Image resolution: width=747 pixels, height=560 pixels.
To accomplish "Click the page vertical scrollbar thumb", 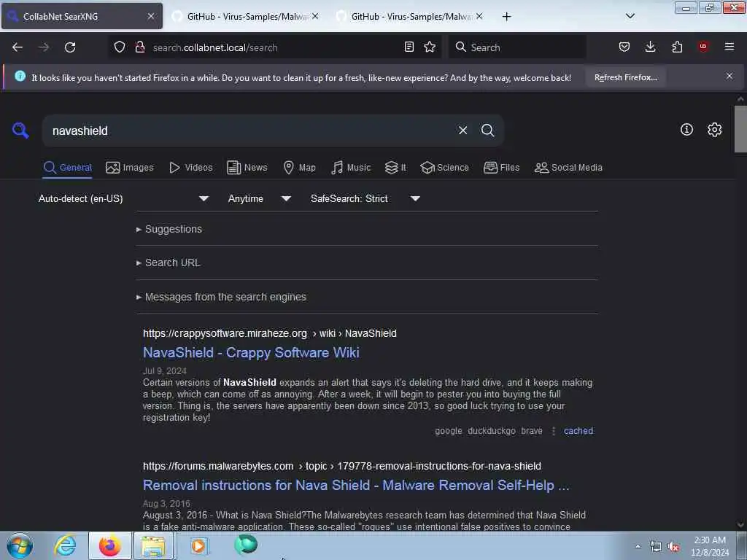I will point(740,128).
